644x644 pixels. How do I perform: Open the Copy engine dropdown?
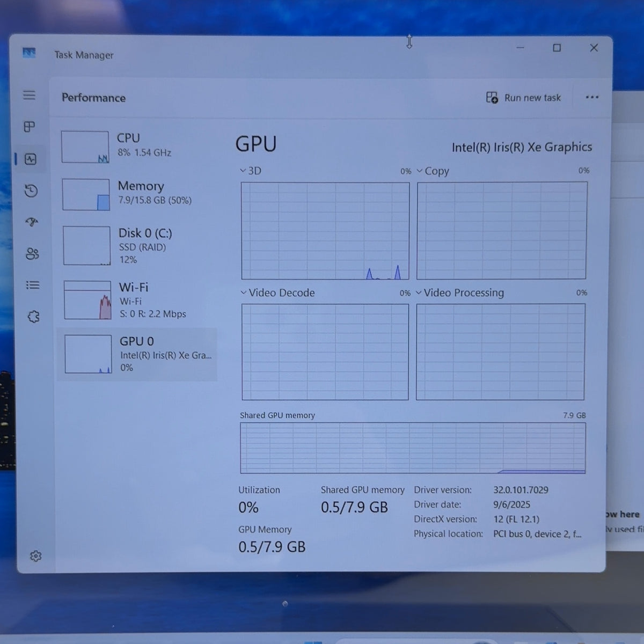point(433,171)
